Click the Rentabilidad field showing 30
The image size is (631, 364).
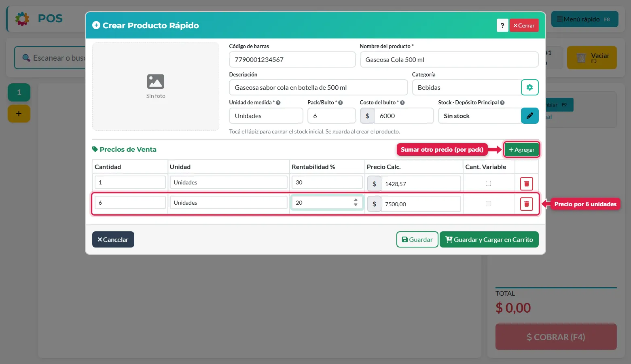click(x=327, y=182)
